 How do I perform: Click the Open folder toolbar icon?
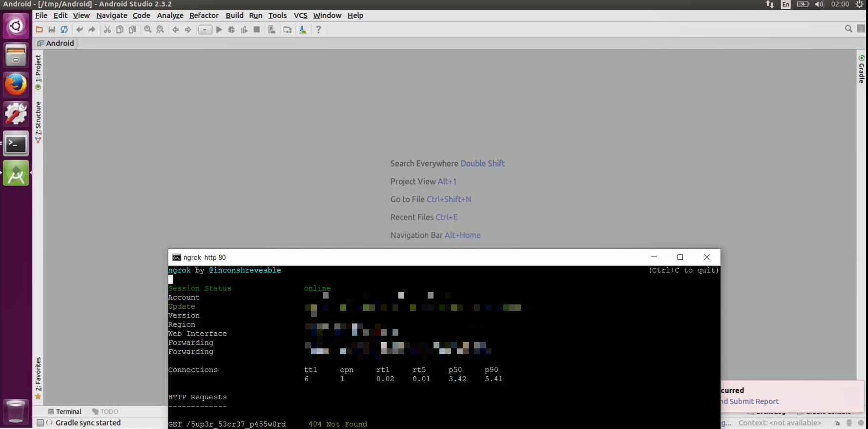(39, 30)
